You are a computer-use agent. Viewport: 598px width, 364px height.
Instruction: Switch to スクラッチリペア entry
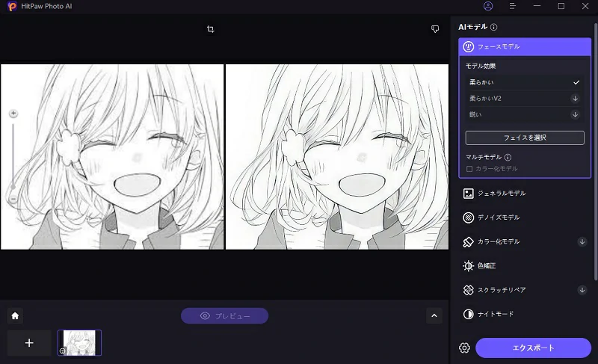[x=525, y=290]
